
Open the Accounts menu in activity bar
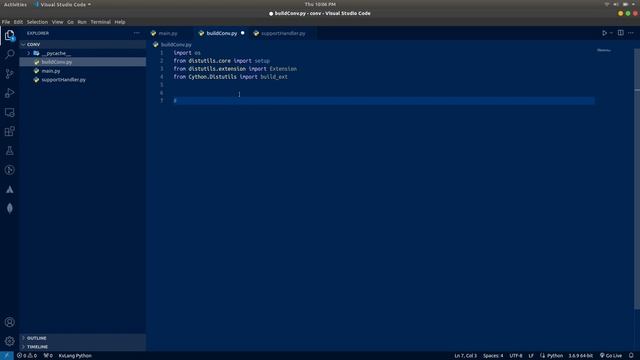click(9, 322)
